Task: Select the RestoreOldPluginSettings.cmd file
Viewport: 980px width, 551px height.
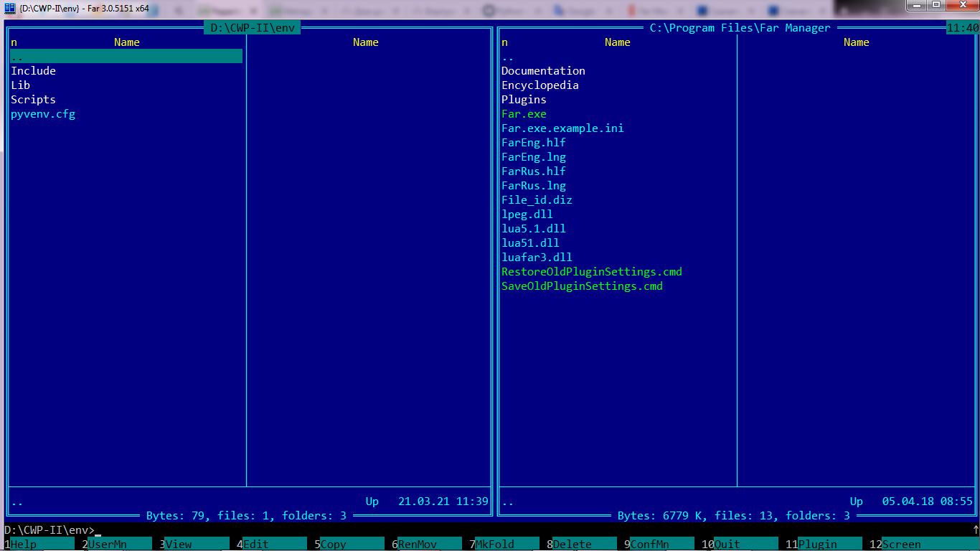Action: [x=592, y=272]
